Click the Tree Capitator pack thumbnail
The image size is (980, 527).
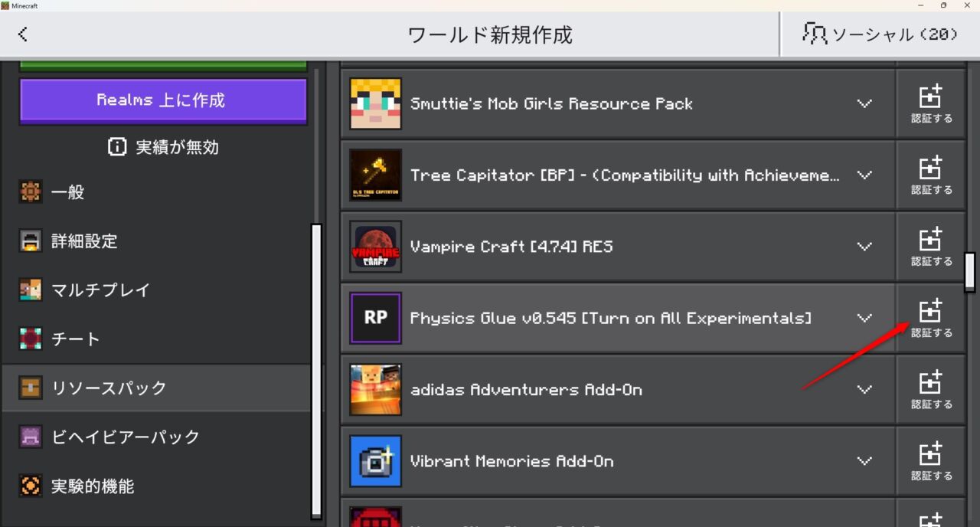point(376,175)
